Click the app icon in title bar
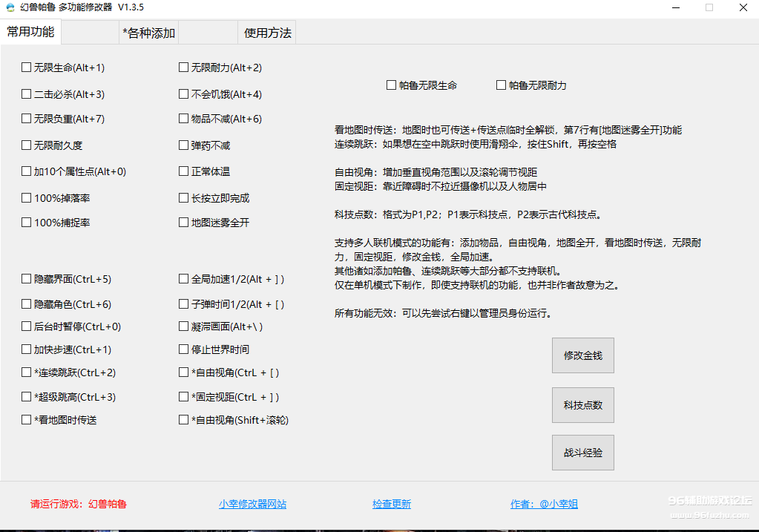Image resolution: width=759 pixels, height=532 pixels. pos(10,7)
